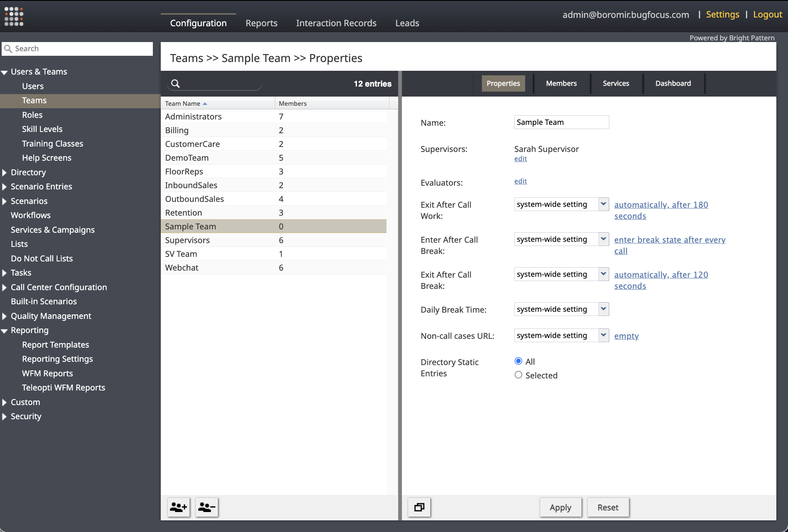Open Non-call cases URL dropdown
788x532 pixels.
point(603,335)
